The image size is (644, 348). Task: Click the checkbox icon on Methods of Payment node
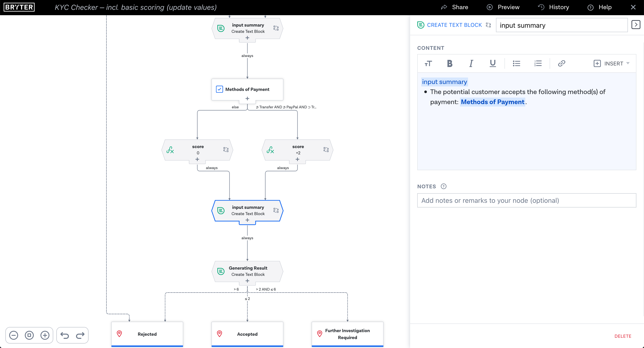click(x=219, y=89)
